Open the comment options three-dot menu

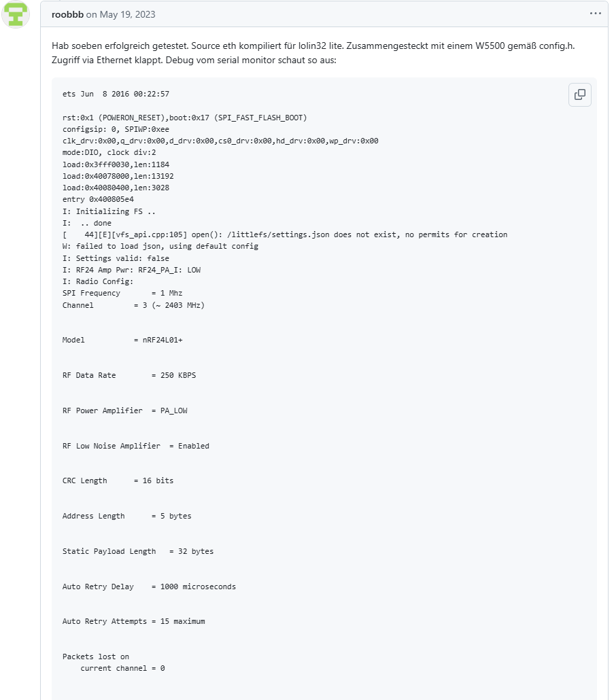tap(596, 14)
